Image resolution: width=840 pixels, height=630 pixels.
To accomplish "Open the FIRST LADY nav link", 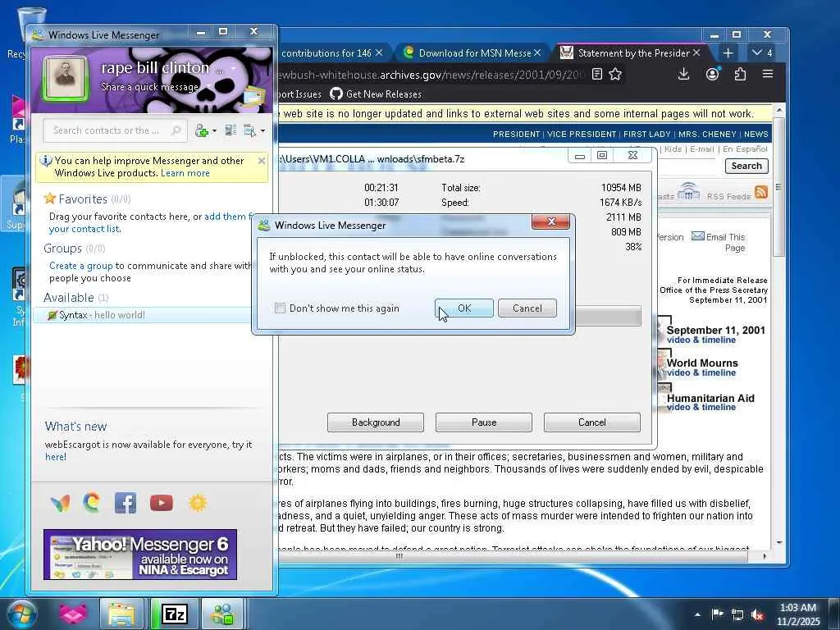I will (647, 135).
